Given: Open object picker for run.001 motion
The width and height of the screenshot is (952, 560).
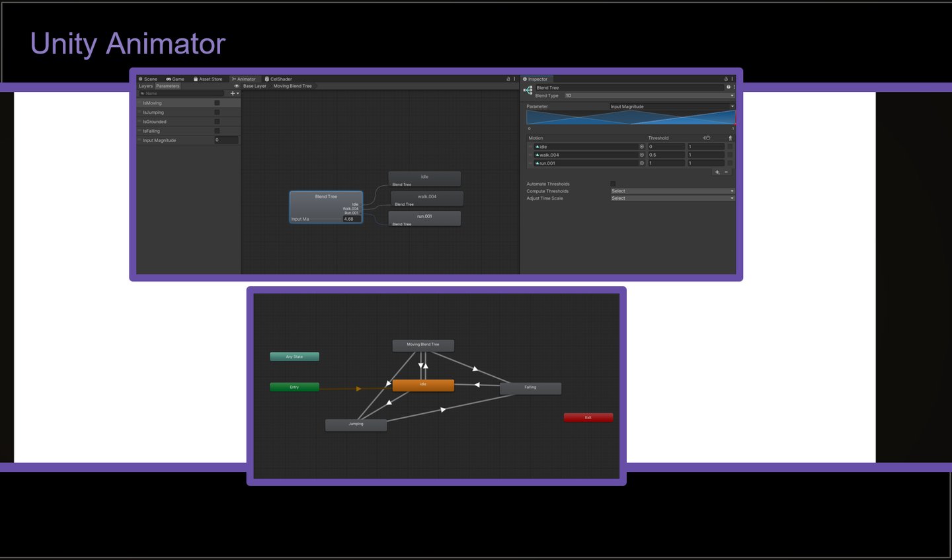Looking at the screenshot, I should click(x=641, y=163).
